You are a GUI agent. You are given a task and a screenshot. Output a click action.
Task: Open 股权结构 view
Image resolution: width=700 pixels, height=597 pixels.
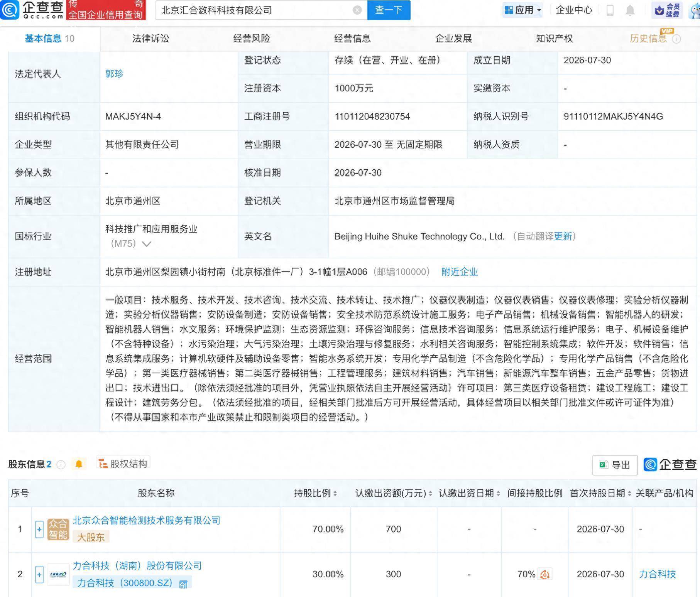(x=123, y=464)
